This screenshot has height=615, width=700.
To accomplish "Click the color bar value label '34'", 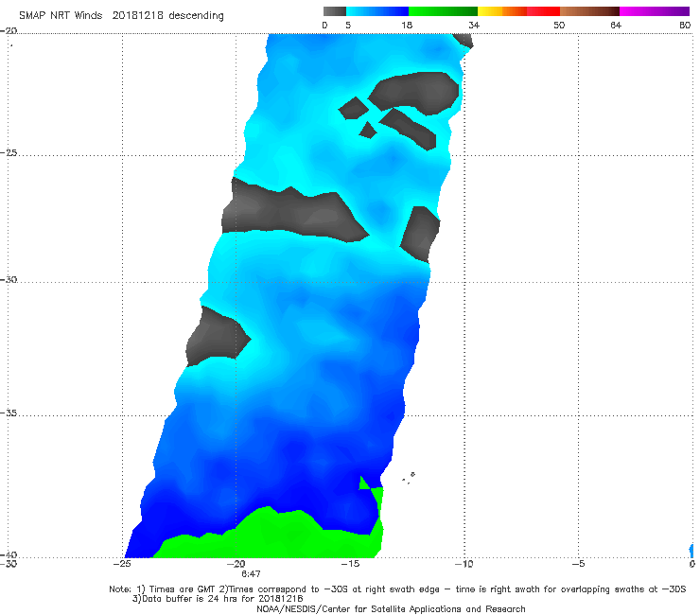I will (x=474, y=26).
